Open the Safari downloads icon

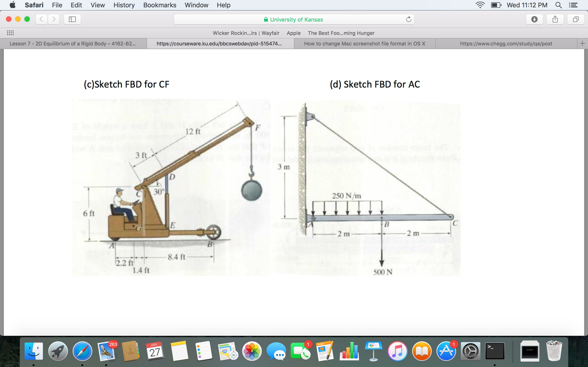click(534, 19)
